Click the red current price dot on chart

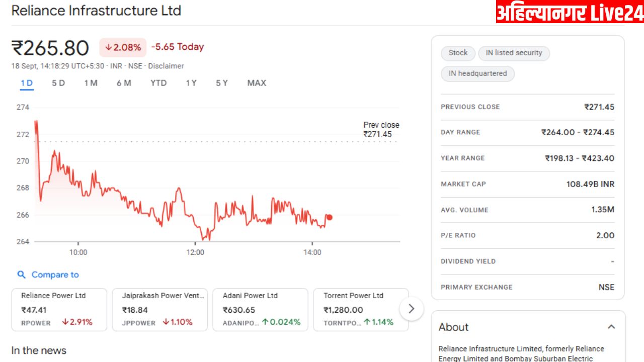pyautogui.click(x=330, y=217)
